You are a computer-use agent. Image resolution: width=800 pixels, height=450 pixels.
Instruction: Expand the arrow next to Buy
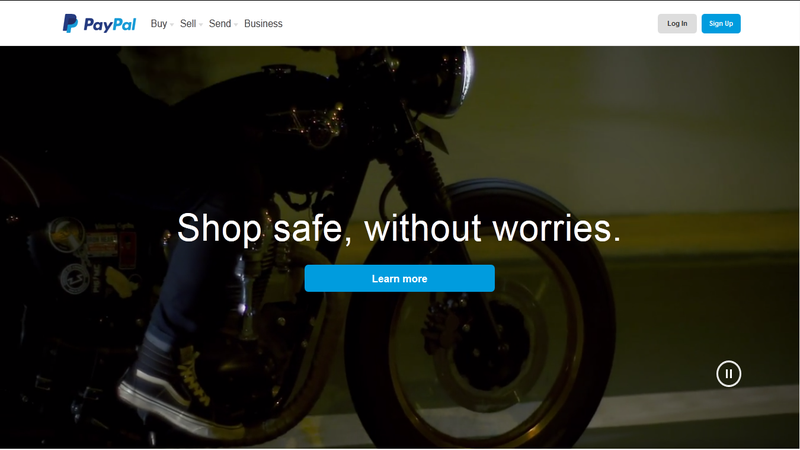click(172, 24)
